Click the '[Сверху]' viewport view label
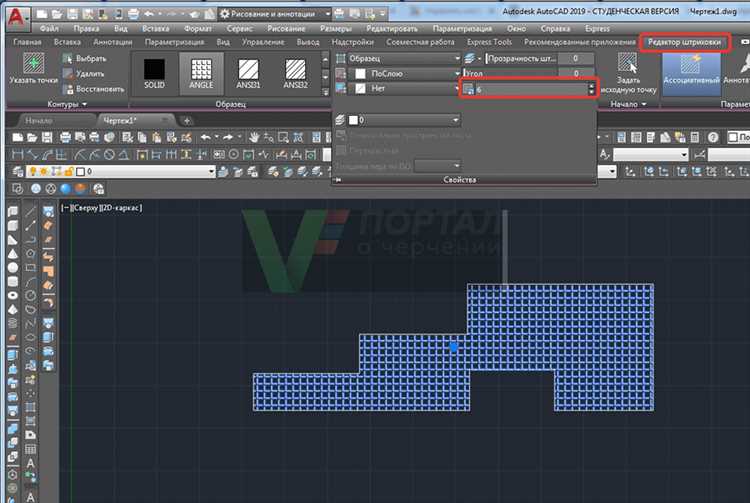The image size is (750, 503). tap(85, 208)
